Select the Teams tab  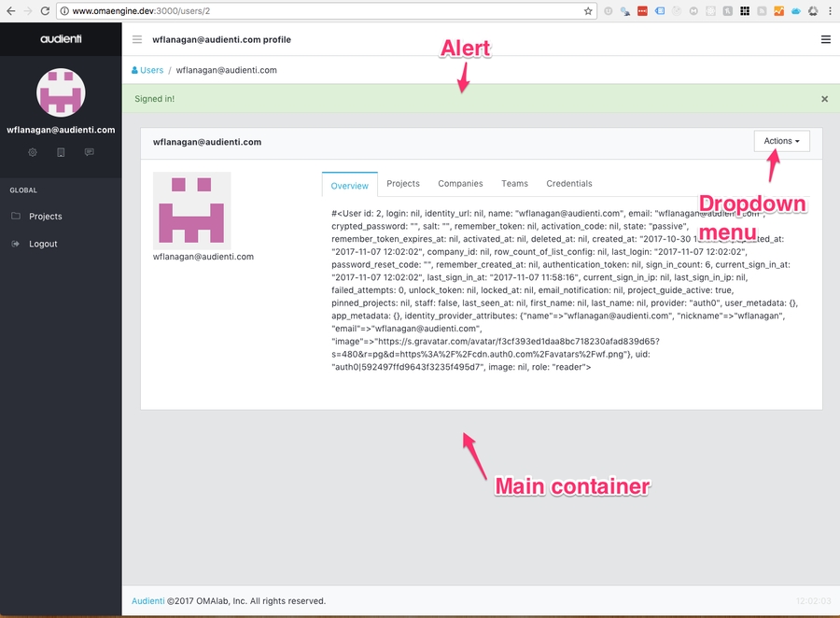tap(514, 184)
